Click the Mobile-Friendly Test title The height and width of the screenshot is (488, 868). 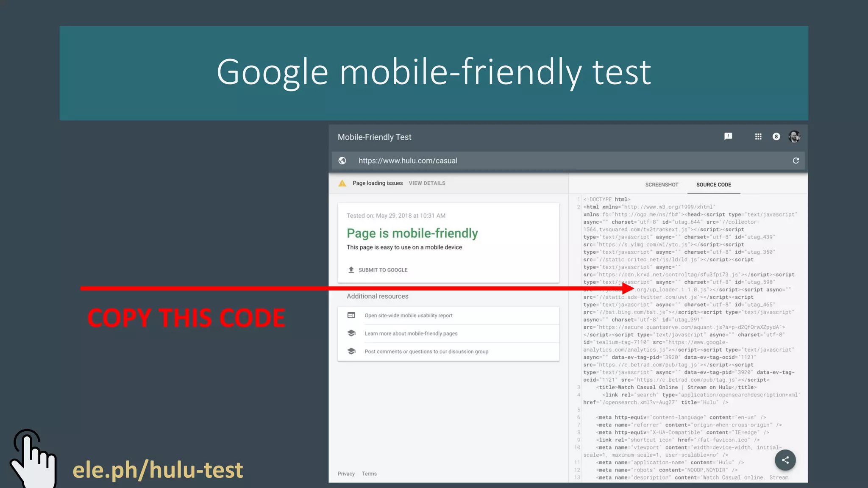375,137
